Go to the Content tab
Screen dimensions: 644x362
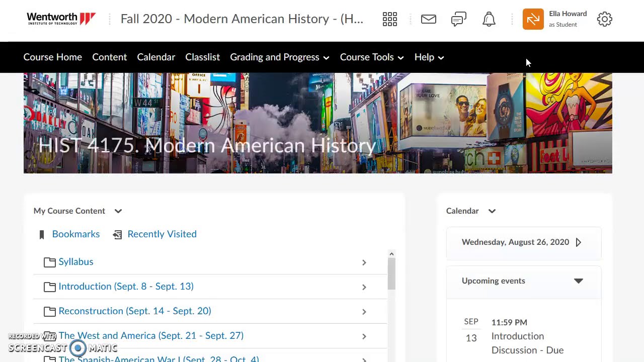pyautogui.click(x=109, y=57)
